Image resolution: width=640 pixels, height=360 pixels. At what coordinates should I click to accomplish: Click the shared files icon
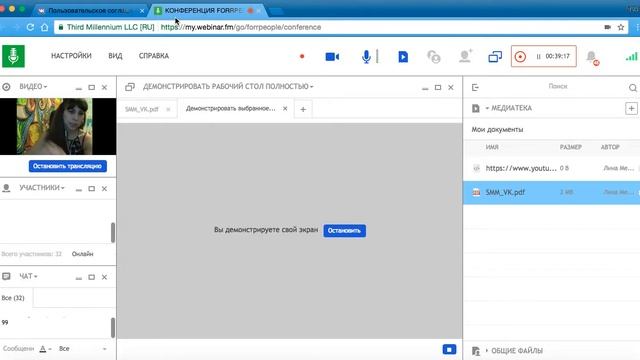(x=476, y=351)
